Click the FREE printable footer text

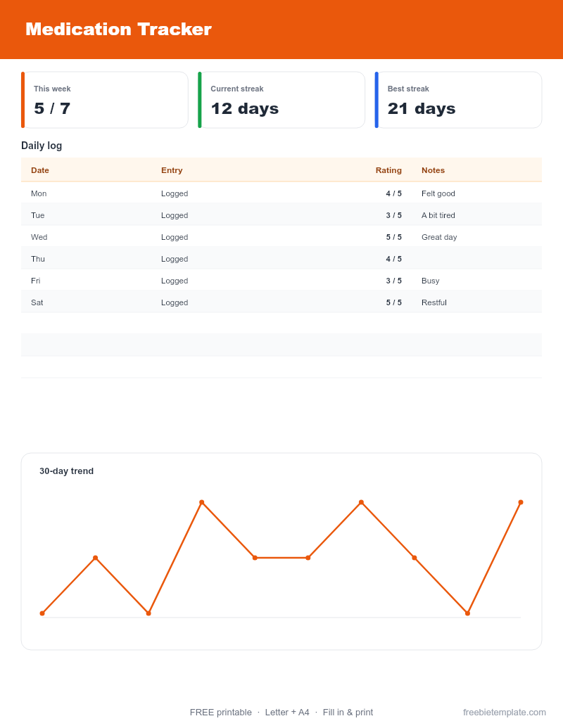[x=221, y=713]
